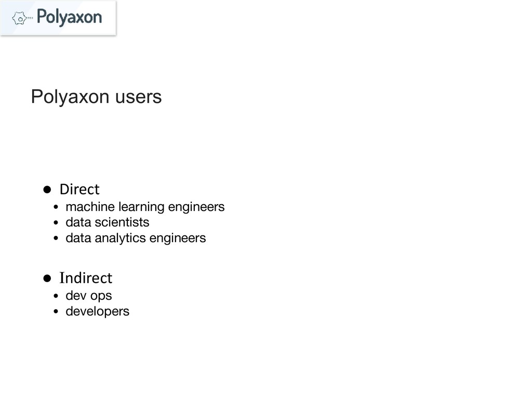Click the "dev ops" line

(88, 296)
